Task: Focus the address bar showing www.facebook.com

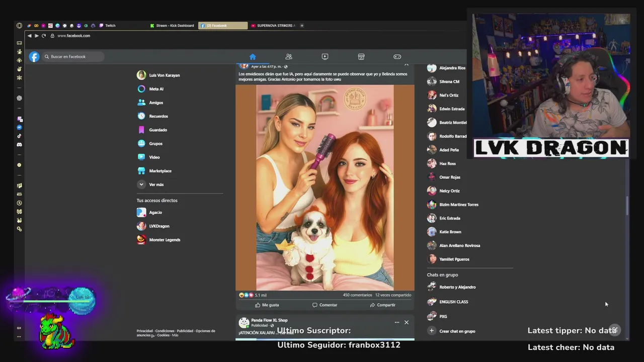Action: (x=74, y=36)
